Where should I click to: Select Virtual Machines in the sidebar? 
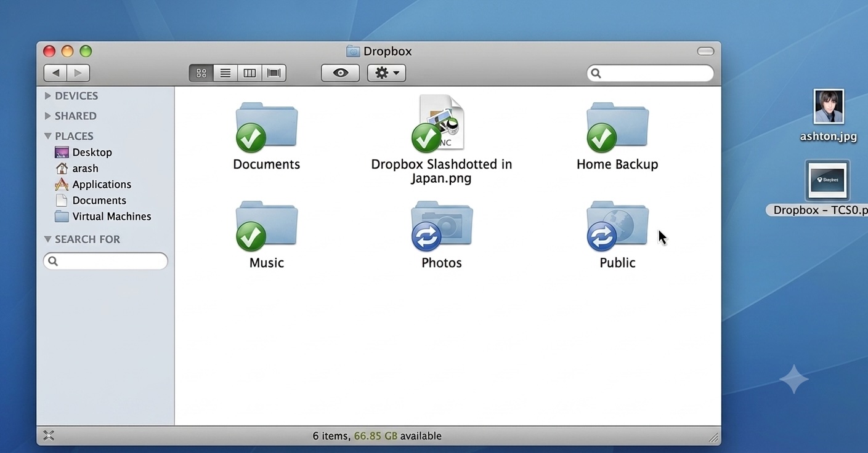(103, 216)
